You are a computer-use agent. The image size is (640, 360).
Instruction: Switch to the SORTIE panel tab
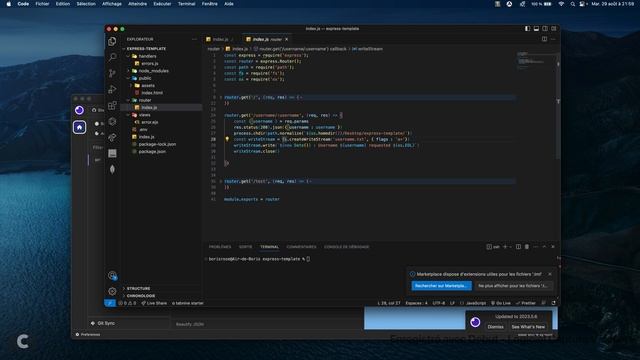245,247
